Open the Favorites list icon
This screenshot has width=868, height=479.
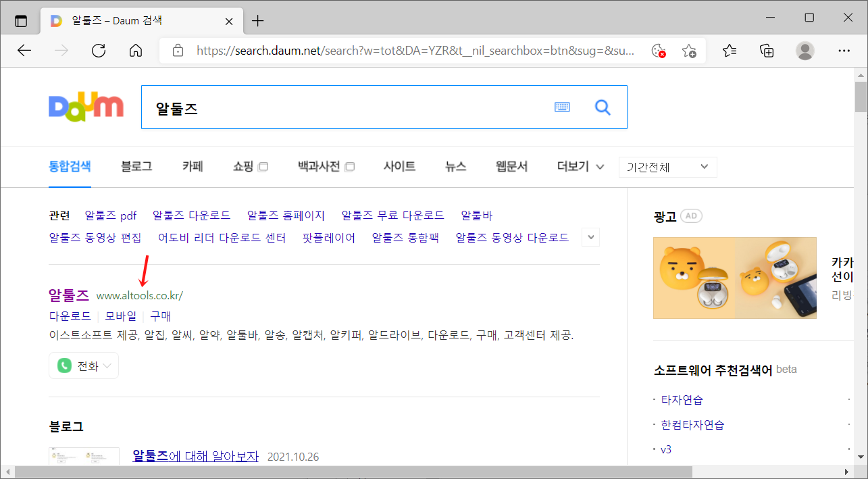[x=730, y=51]
